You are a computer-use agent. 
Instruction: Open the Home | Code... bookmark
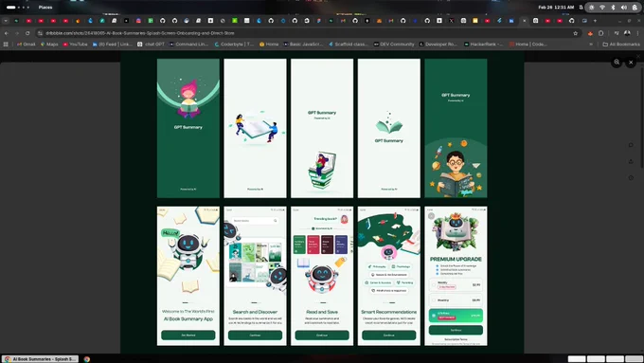[x=528, y=44]
